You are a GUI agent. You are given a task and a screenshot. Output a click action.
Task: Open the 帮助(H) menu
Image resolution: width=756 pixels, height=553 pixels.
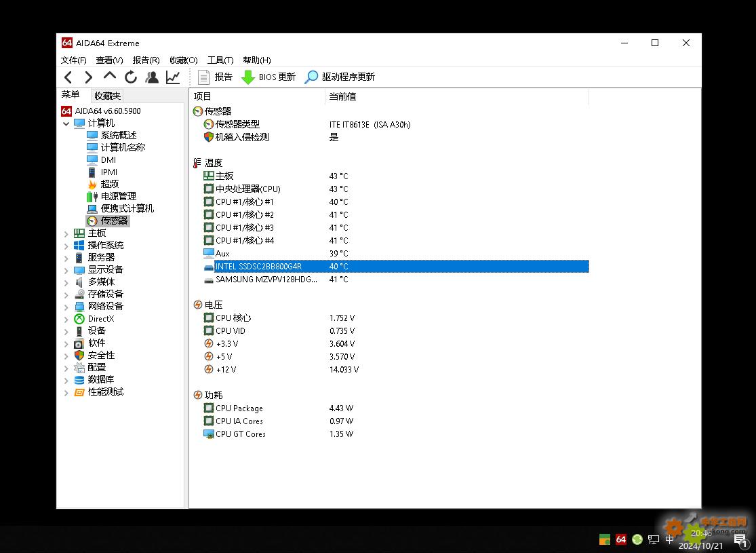[257, 60]
